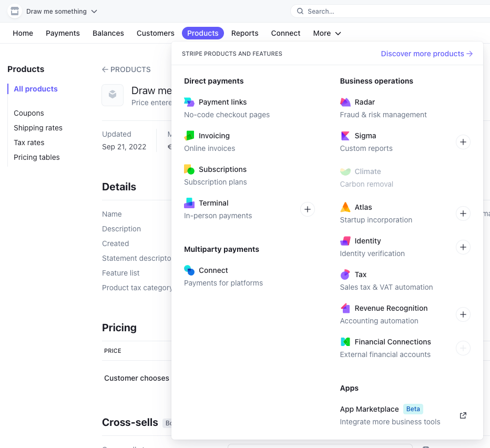Screen dimensions: 490x448
Task: Click the "Customer chooses" price row
Action: [137, 378]
